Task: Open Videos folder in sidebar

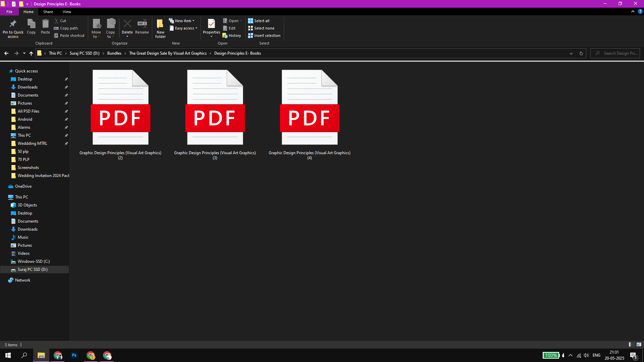Action: [23, 253]
